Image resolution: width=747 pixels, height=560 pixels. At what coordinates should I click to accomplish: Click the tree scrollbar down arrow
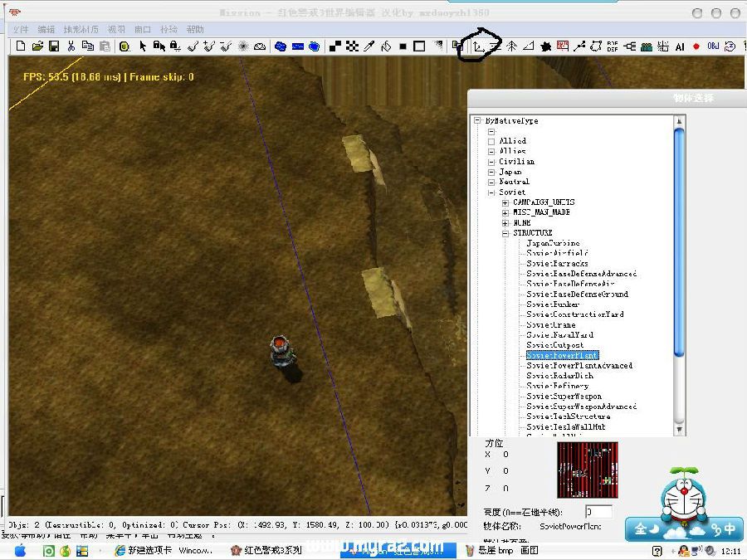(x=679, y=429)
